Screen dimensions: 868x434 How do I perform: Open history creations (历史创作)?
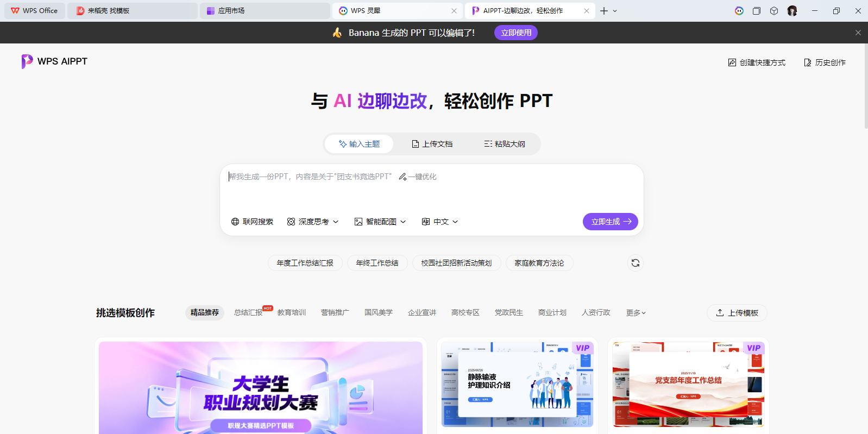click(x=825, y=62)
